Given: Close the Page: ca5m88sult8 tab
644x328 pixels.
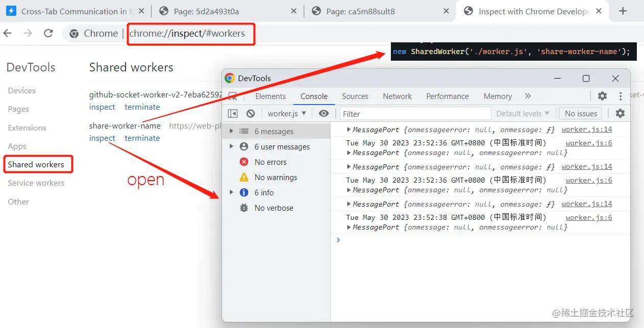Looking at the screenshot, I should pyautogui.click(x=447, y=11).
